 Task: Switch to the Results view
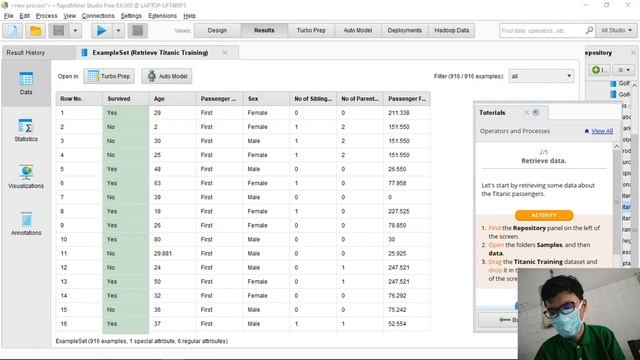click(264, 30)
